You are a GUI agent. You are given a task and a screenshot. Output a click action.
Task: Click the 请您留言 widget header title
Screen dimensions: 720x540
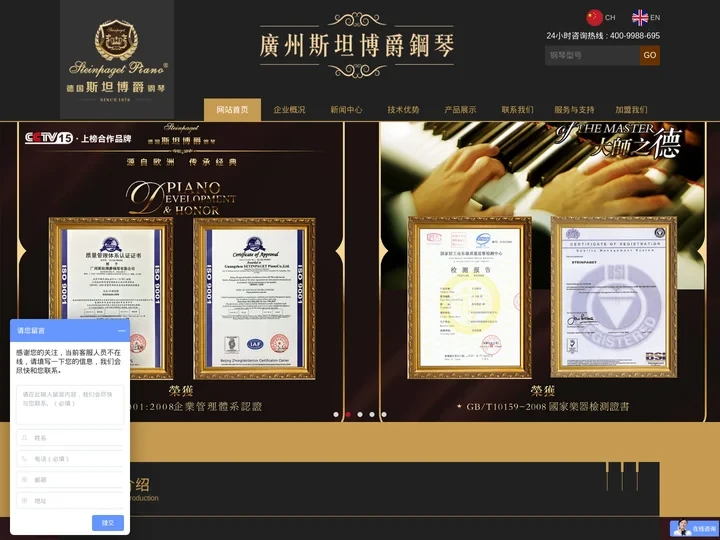(x=31, y=331)
